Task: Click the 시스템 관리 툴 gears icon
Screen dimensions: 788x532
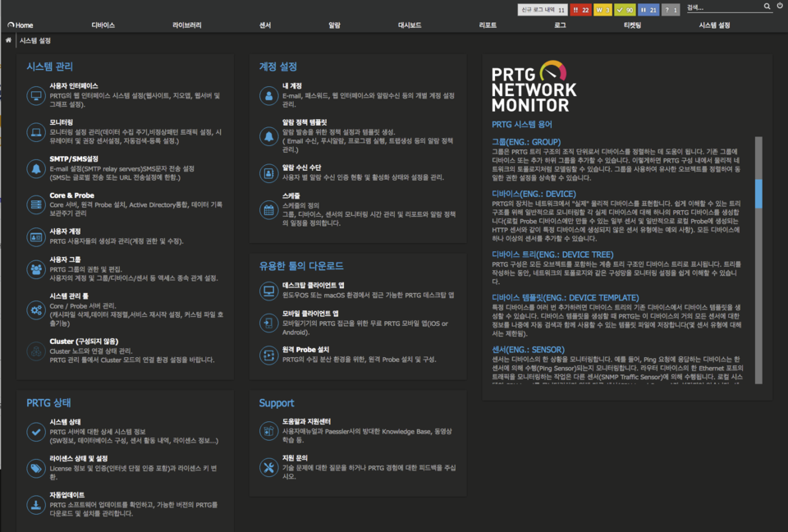Action: pyautogui.click(x=36, y=310)
